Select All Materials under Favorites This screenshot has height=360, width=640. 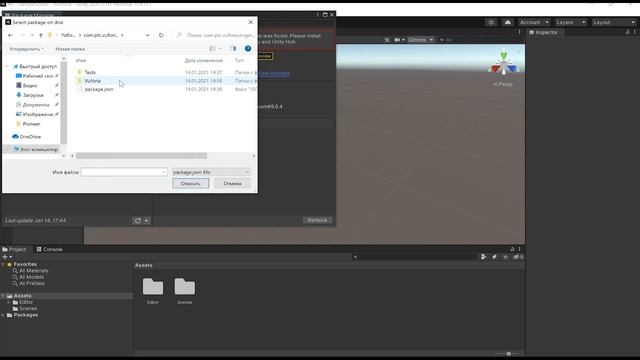(x=33, y=271)
